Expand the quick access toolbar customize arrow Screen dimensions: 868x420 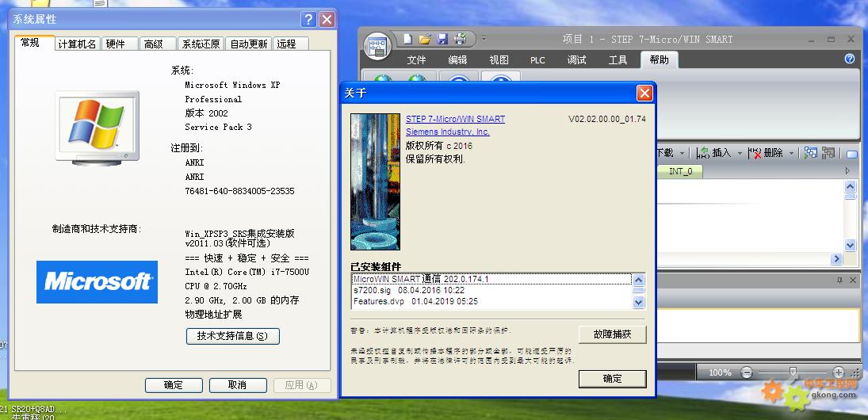(x=484, y=39)
